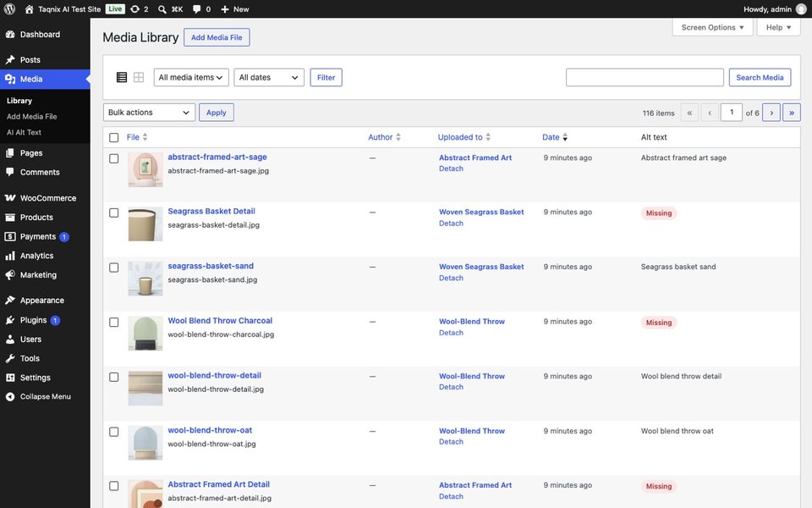
Task: Open the comments bubble icon in admin bar
Action: click(196, 9)
